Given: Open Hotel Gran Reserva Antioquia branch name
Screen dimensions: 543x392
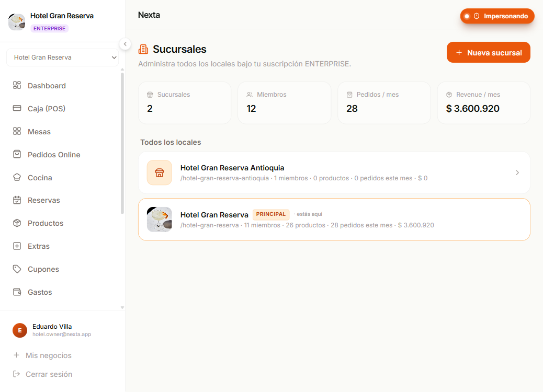Looking at the screenshot, I should coord(232,168).
